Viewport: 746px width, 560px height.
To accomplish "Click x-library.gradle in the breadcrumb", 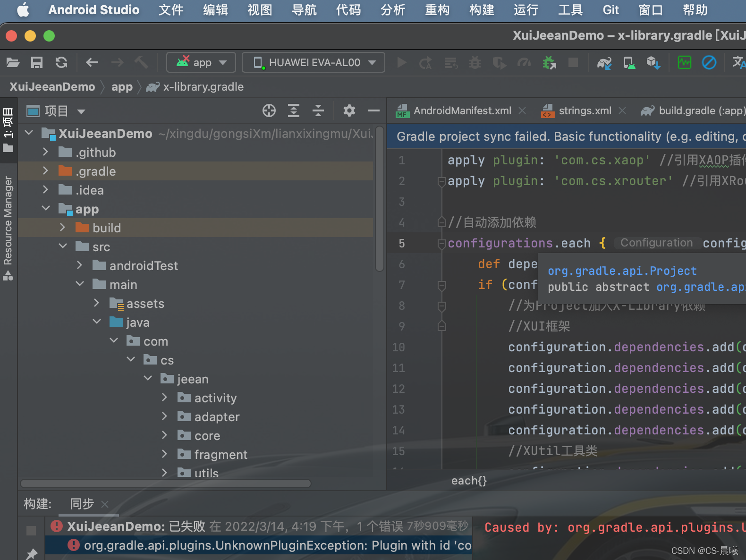I will click(x=203, y=87).
